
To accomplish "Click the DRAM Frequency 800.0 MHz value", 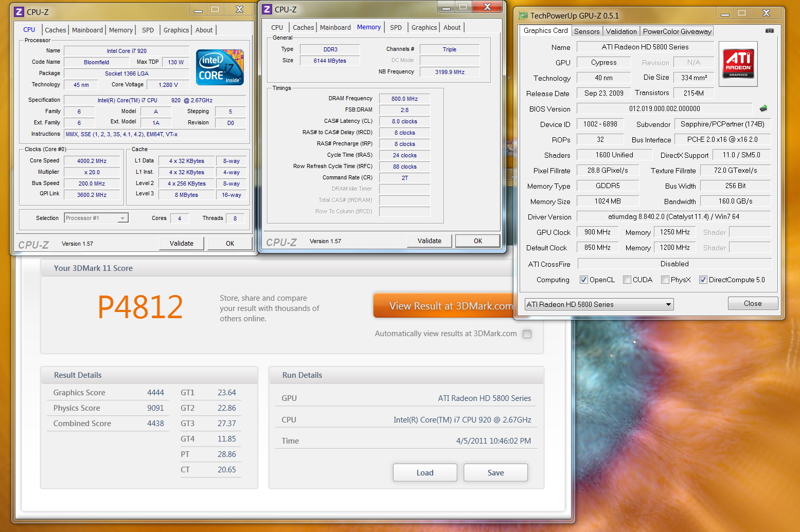I will pos(404,99).
